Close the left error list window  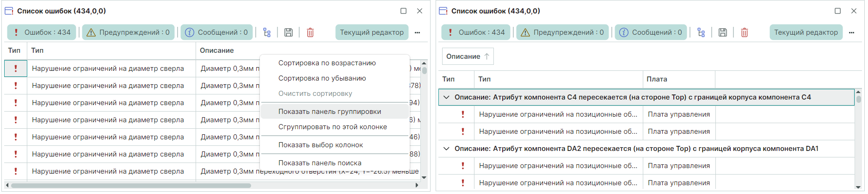point(419,11)
